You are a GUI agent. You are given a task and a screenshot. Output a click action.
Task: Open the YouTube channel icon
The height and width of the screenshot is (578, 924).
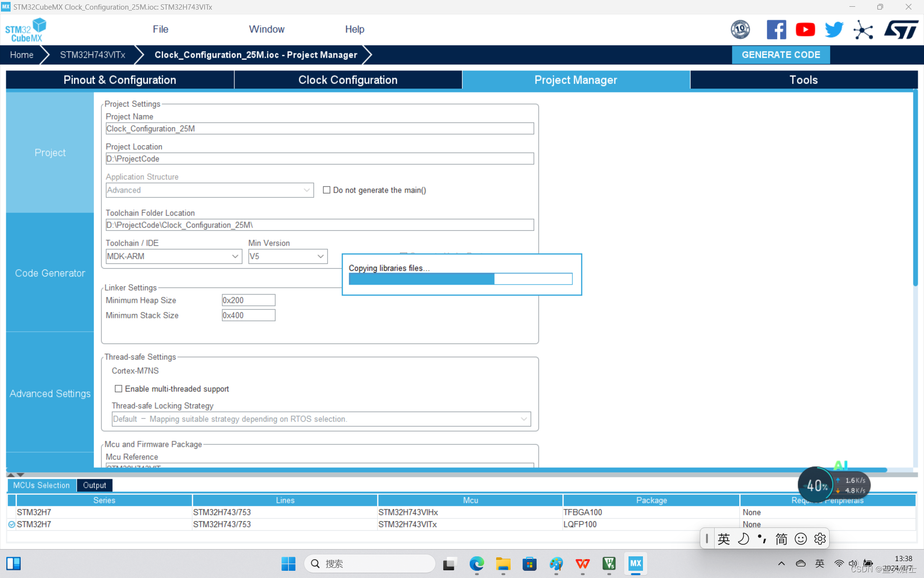coord(805,30)
